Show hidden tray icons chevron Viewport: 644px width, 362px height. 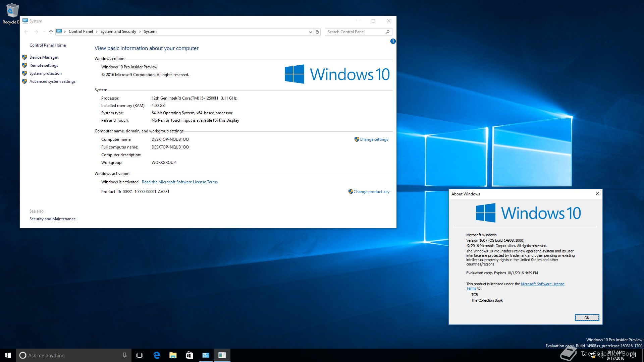click(x=585, y=355)
